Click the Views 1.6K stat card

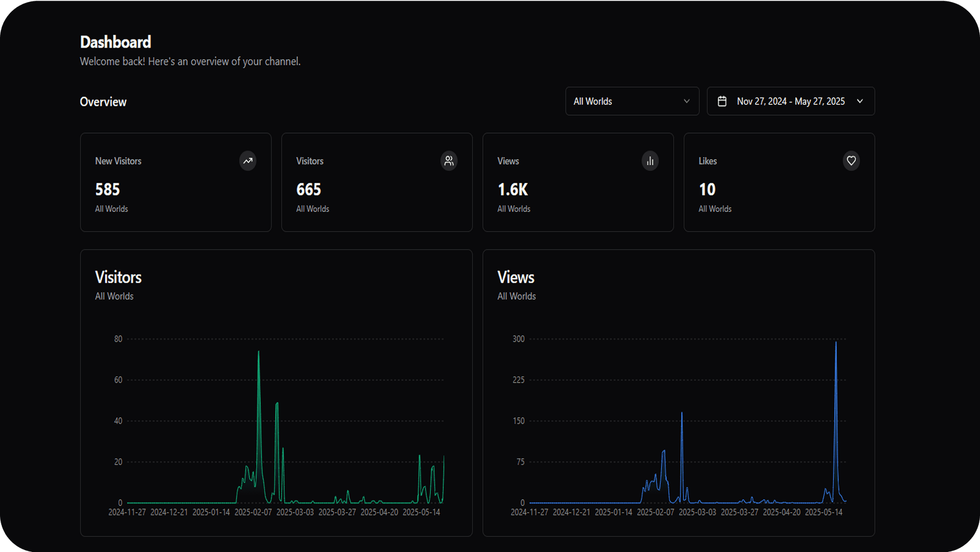point(578,182)
